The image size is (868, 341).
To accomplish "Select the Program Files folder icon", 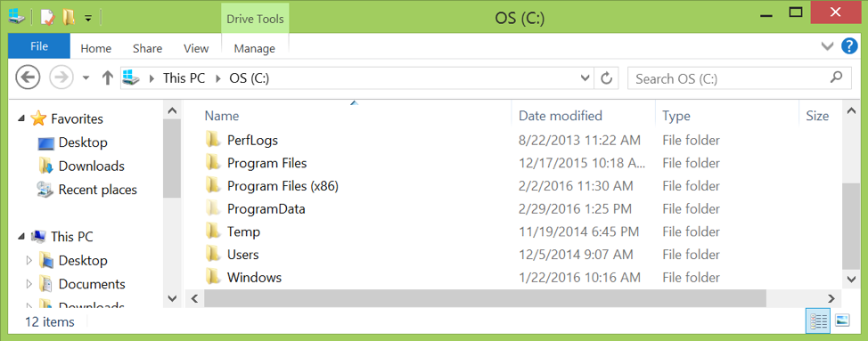I will [213, 163].
